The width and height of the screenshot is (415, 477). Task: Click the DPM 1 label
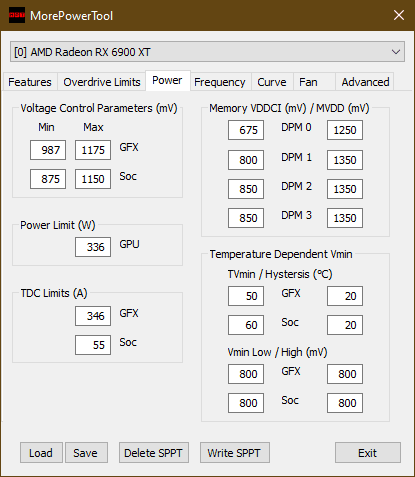296,157
